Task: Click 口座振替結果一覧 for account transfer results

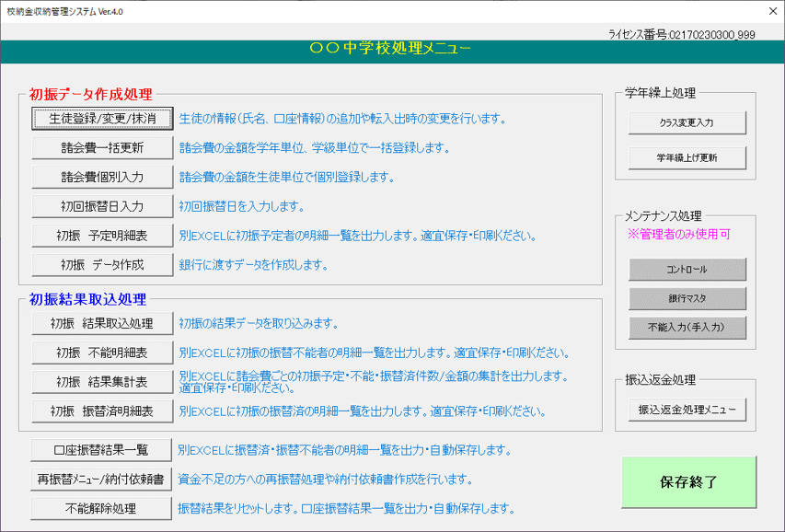Action: tap(99, 450)
